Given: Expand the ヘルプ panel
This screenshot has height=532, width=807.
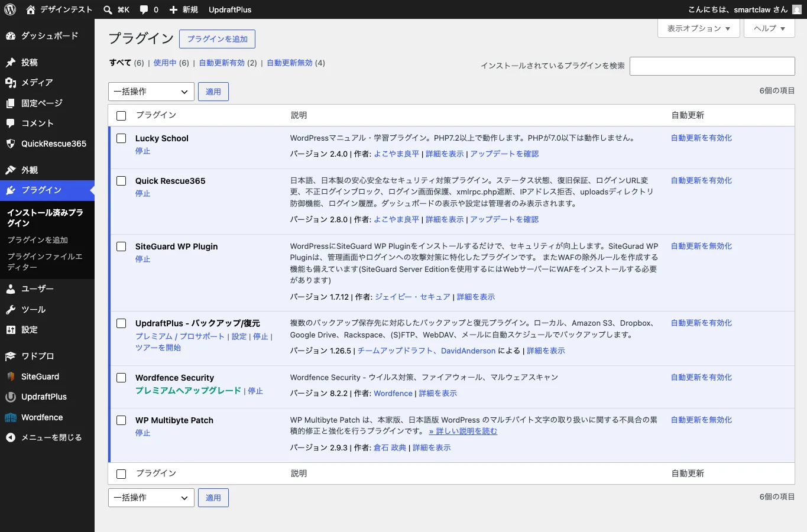Looking at the screenshot, I should coord(770,28).
